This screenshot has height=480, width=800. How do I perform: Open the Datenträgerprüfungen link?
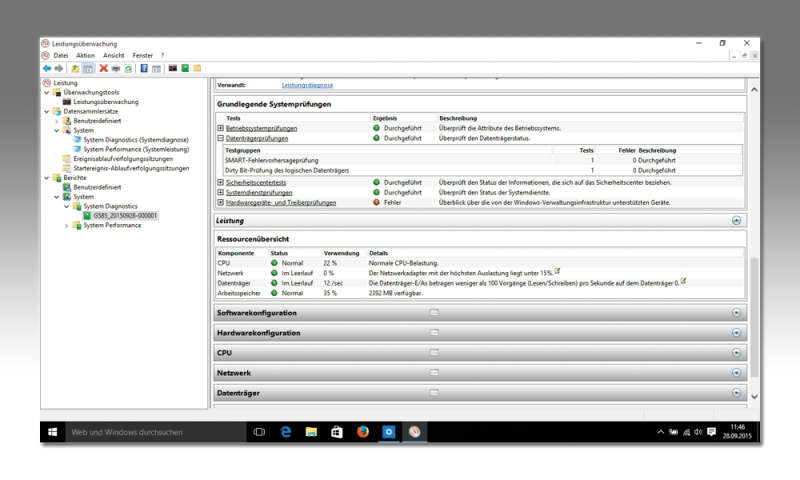pos(257,138)
